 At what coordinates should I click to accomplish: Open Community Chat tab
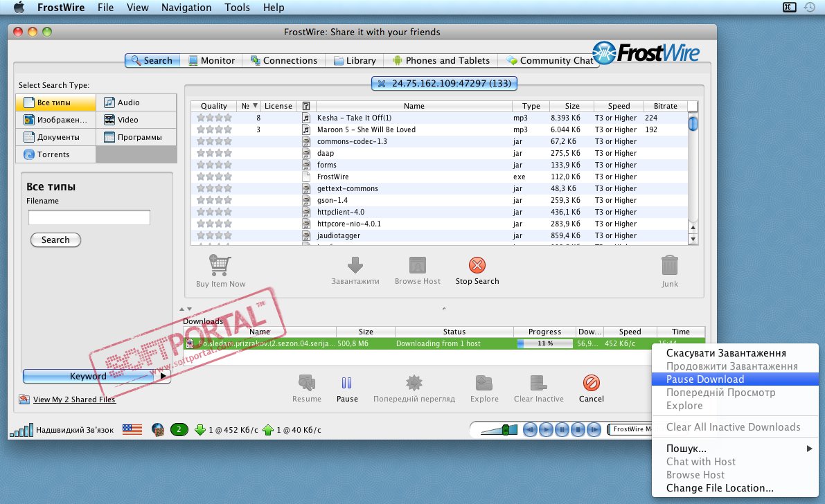point(550,60)
